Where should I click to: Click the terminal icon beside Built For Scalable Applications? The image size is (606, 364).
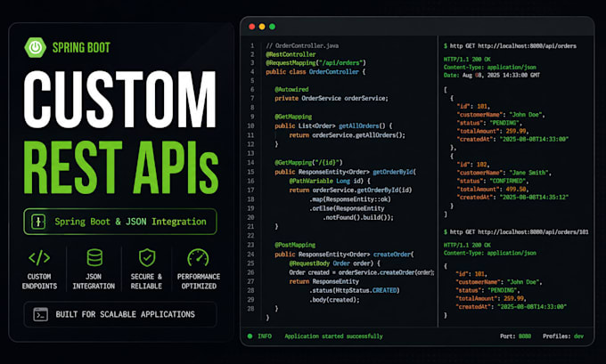coord(41,314)
